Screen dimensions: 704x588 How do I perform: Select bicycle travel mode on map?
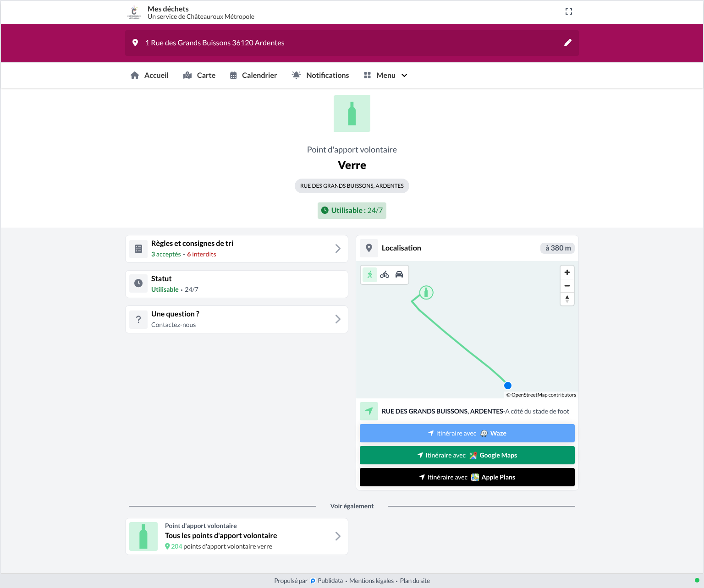tap(385, 275)
